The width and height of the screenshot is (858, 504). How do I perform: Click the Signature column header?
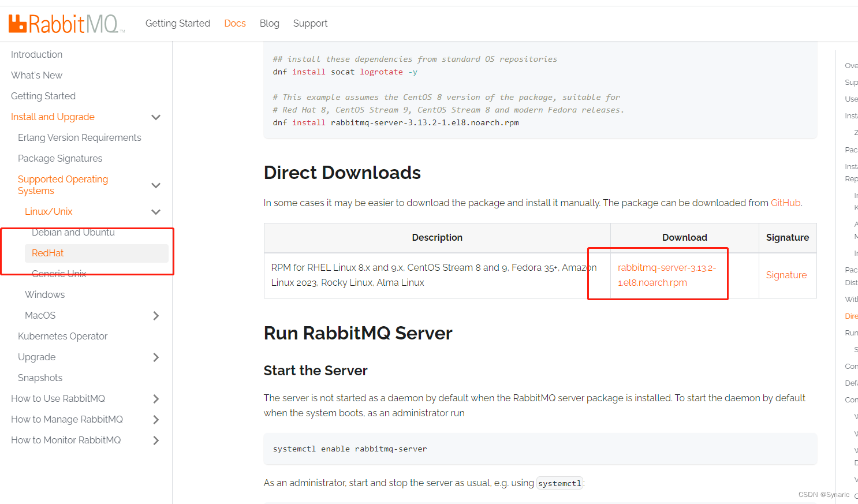(788, 237)
